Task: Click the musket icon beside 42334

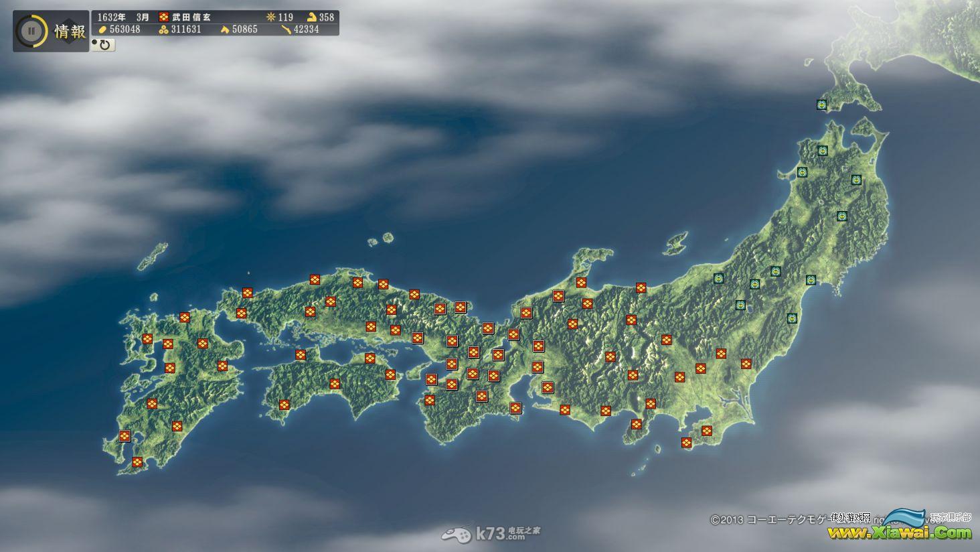Action: (286, 29)
